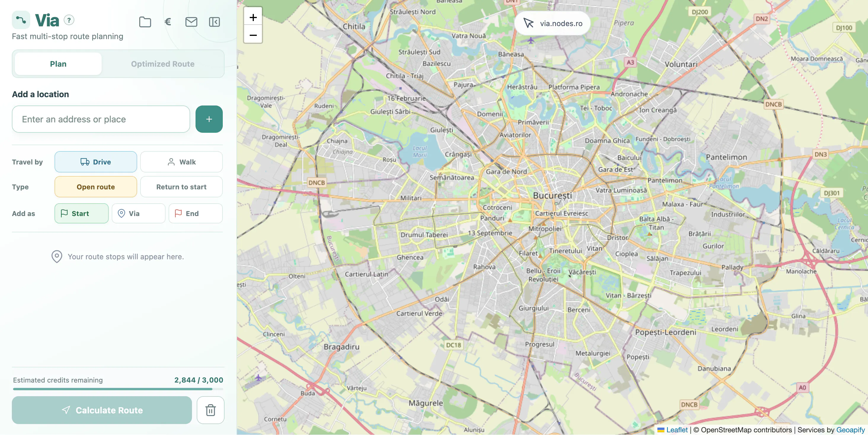Click the A0 motorway shield
This screenshot has width=868, height=435.
802,388
